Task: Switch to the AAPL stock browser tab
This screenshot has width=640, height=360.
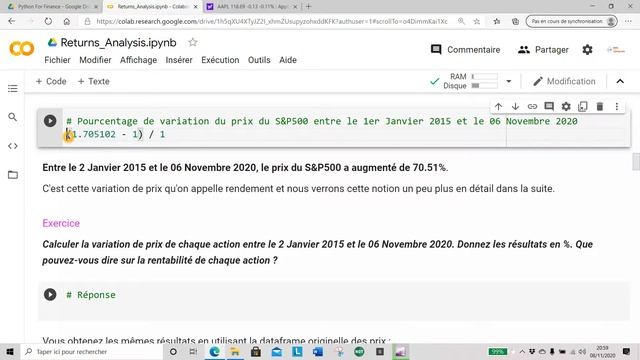Action: (x=251, y=7)
